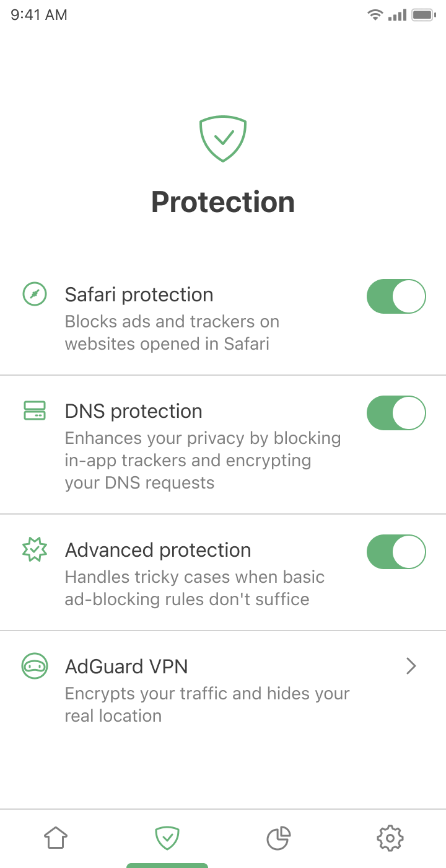Turn off the Safari protection switch

point(396,296)
